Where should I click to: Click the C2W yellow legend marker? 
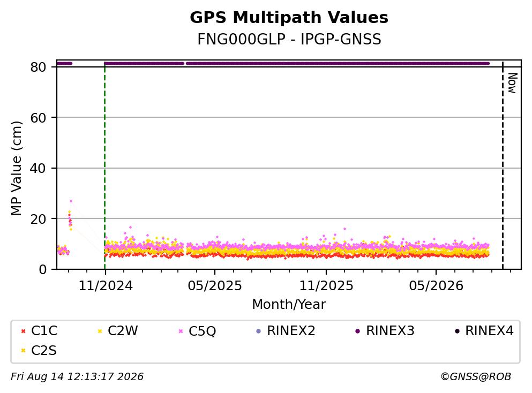pos(100,331)
